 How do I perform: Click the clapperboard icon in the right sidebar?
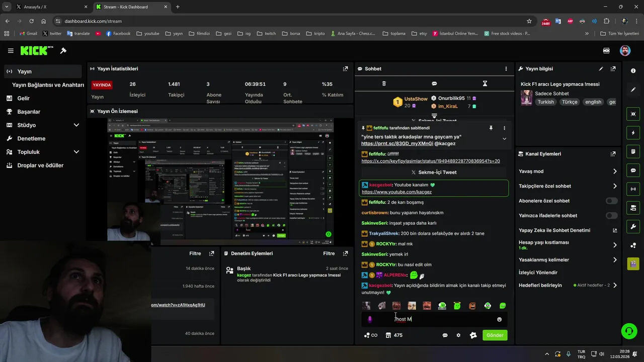[x=633, y=263]
